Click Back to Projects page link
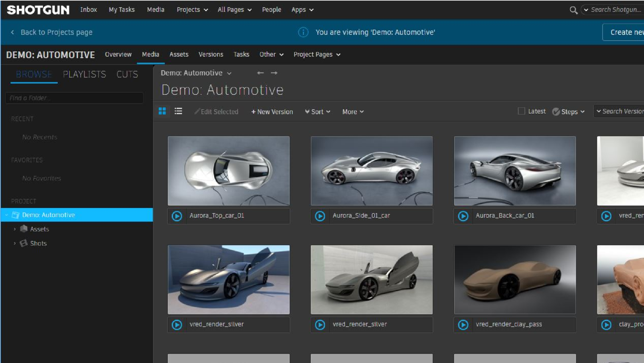This screenshot has height=363, width=644. coord(56,32)
